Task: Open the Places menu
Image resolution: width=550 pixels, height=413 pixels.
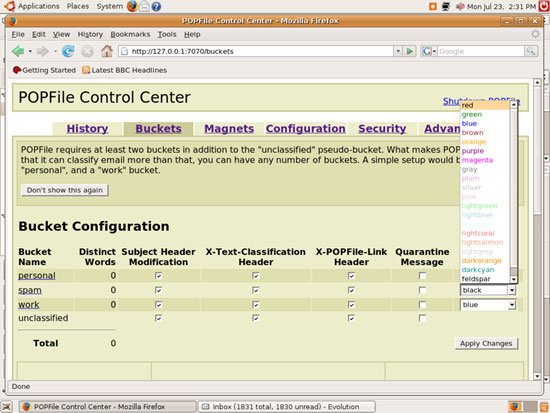Action: click(x=78, y=6)
